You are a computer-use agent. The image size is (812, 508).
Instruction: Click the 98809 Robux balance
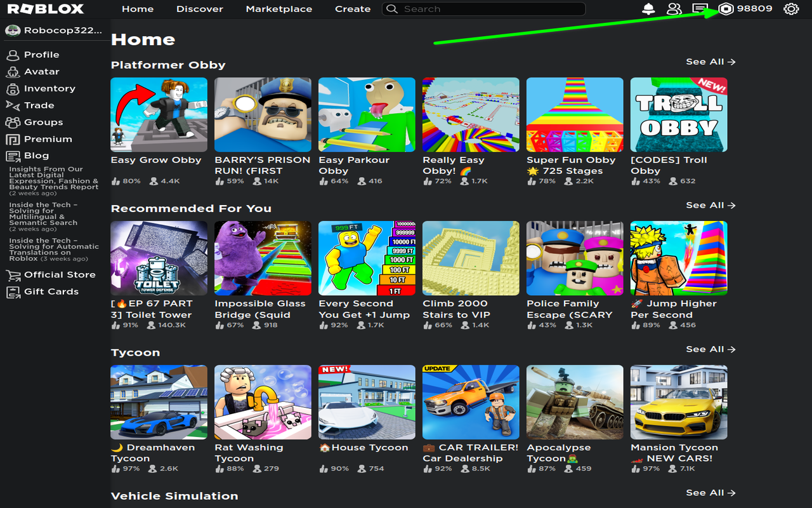click(x=754, y=9)
